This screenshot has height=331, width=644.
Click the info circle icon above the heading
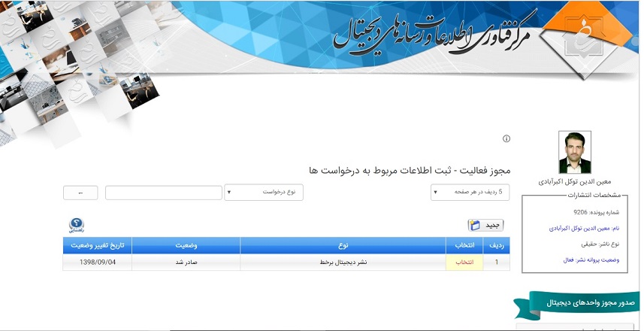click(x=506, y=139)
